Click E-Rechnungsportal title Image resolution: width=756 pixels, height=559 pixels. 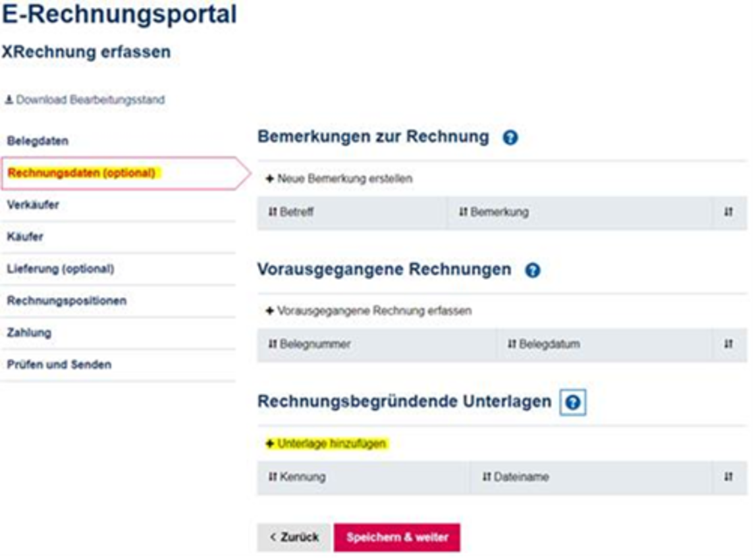tap(119, 14)
